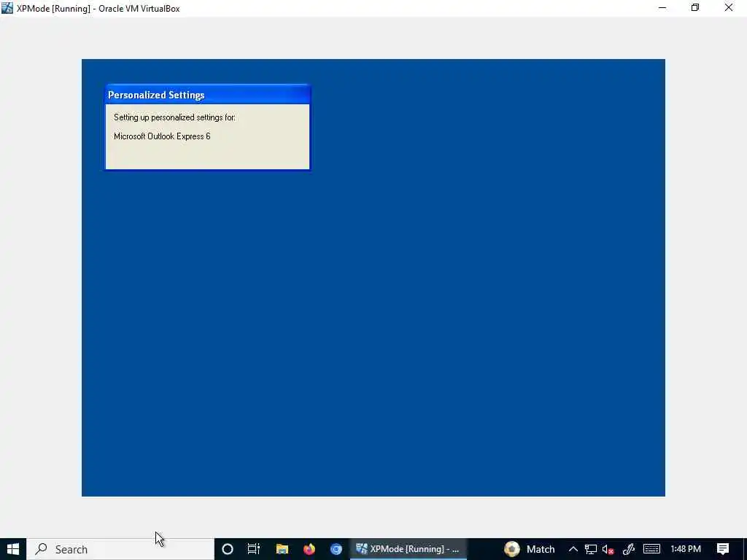Open the Match soccer ball widget
The height and width of the screenshot is (560, 747).
click(511, 549)
